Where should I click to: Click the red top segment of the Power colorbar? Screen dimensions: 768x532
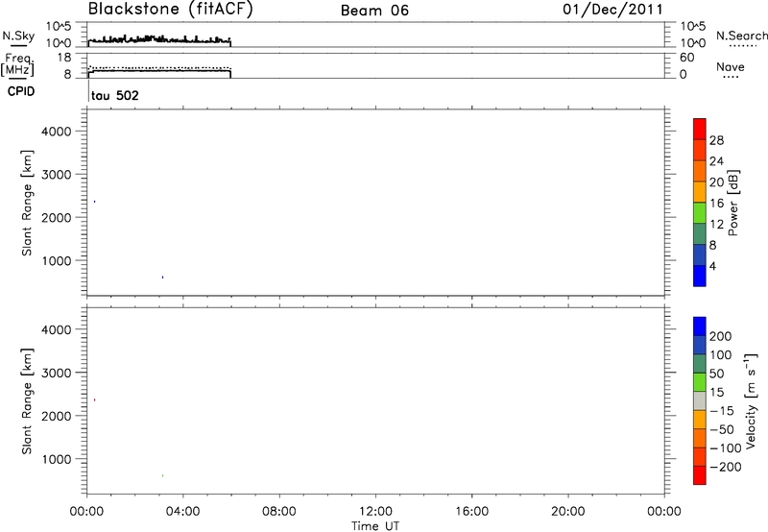[700, 130]
